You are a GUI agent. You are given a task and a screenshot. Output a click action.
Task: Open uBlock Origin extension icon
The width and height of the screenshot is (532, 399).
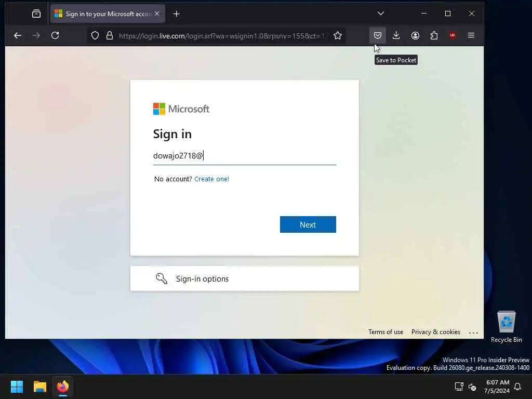[x=453, y=35]
